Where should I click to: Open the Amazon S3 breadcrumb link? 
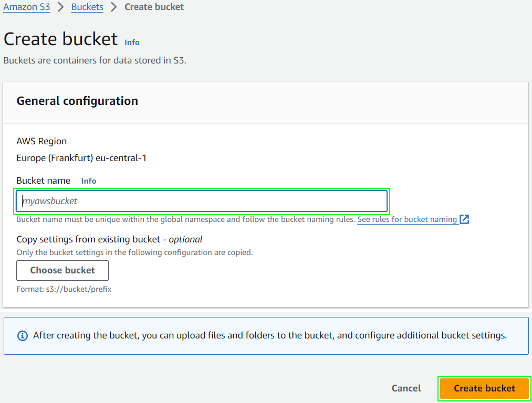26,7
